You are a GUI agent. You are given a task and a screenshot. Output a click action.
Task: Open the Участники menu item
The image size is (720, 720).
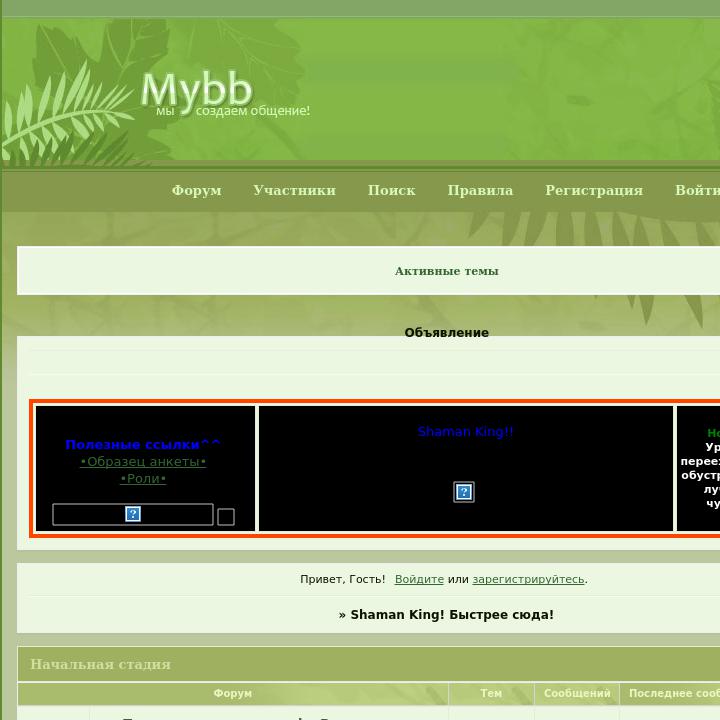[294, 190]
